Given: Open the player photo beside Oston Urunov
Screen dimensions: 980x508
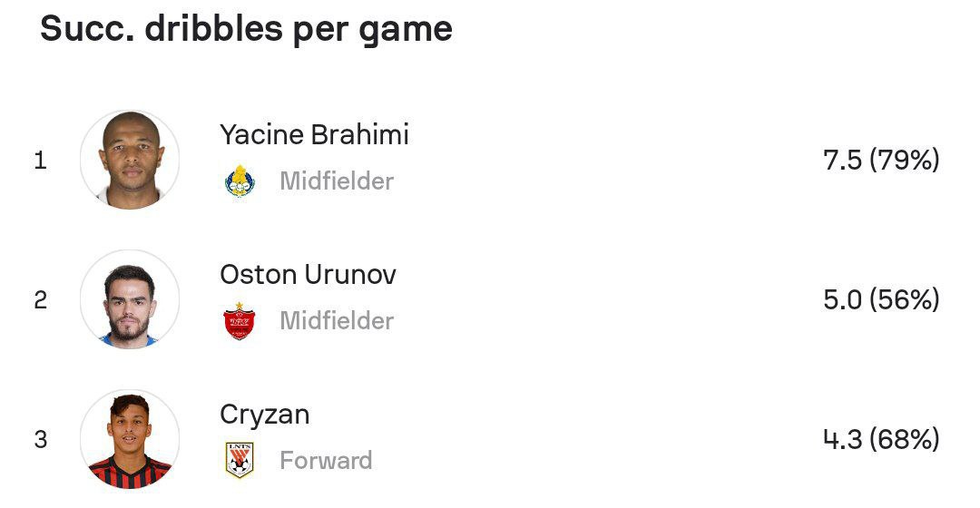Looking at the screenshot, I should point(130,299).
